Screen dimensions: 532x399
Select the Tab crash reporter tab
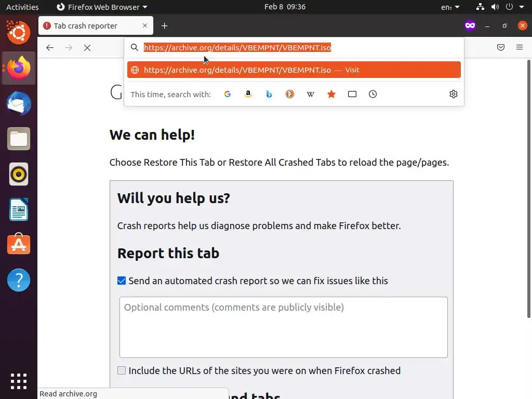96,26
